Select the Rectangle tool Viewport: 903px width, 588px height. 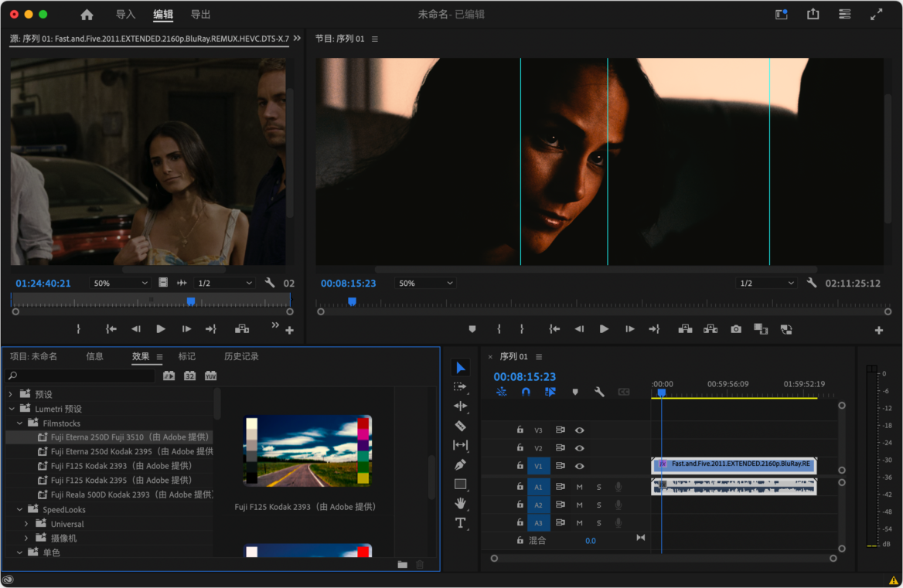[460, 484]
